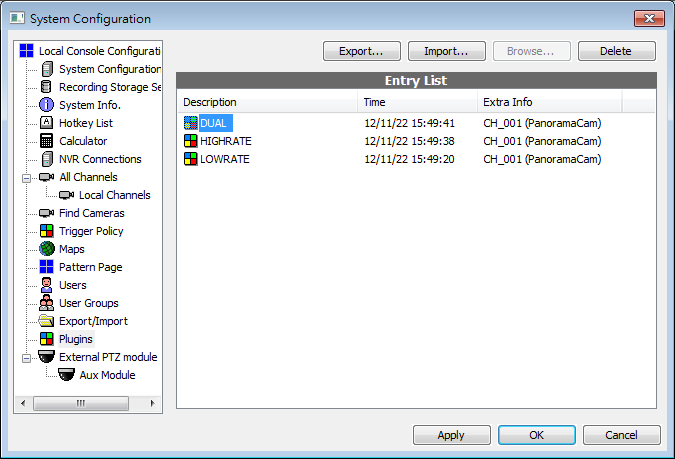The image size is (675, 459).
Task: Sort by the Time column header
Action: click(x=417, y=102)
